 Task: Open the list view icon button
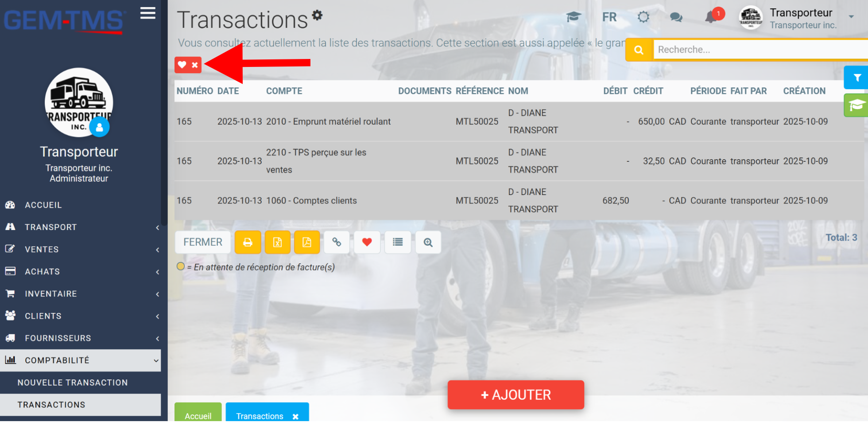point(398,242)
